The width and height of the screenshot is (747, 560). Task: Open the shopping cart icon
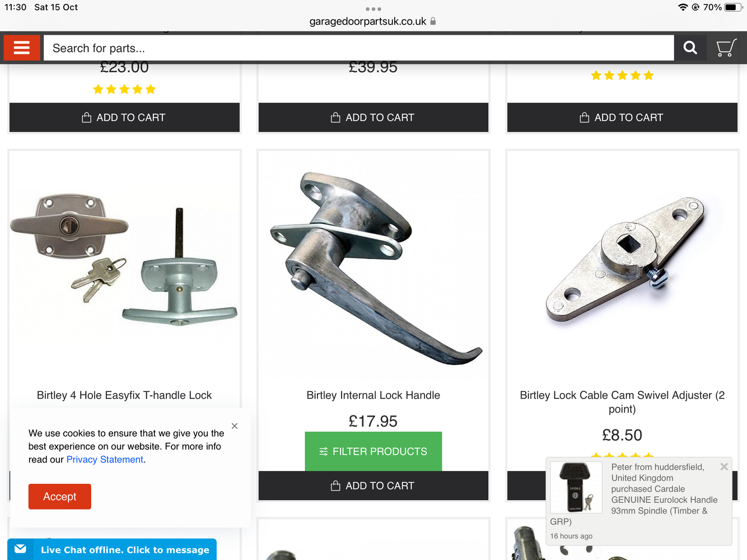(726, 48)
